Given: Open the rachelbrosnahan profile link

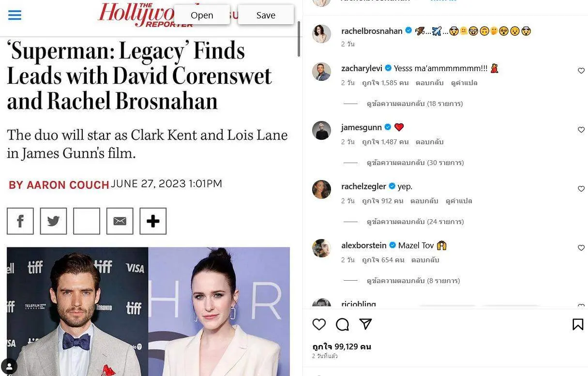Looking at the screenshot, I should 372,31.
